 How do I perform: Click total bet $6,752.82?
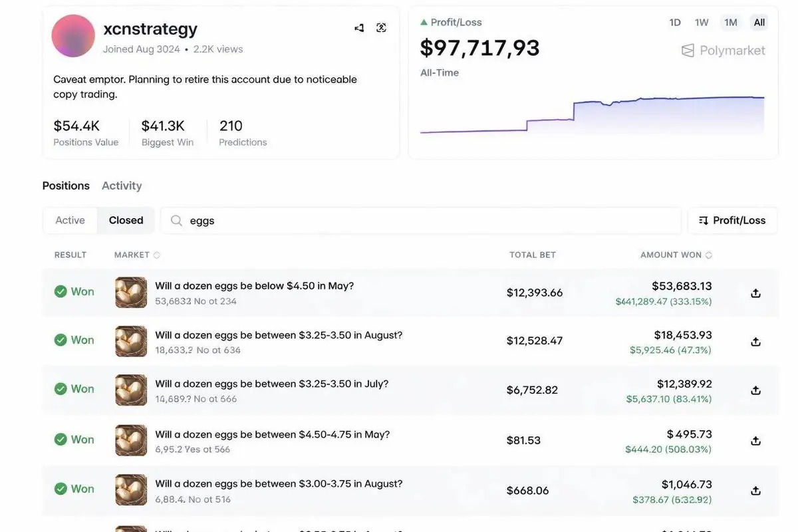coord(532,390)
